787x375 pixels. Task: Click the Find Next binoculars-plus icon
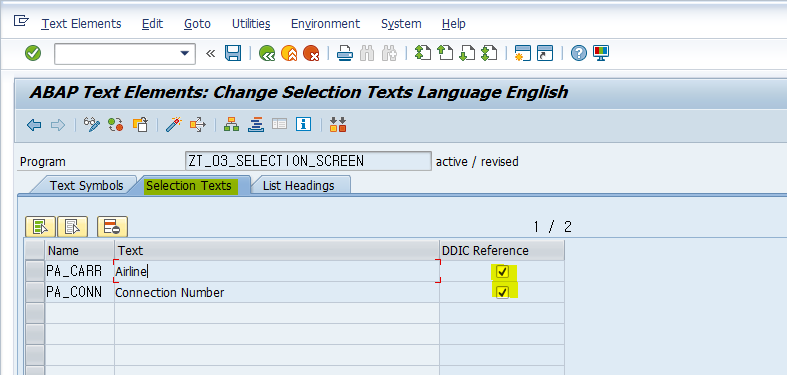(x=389, y=53)
